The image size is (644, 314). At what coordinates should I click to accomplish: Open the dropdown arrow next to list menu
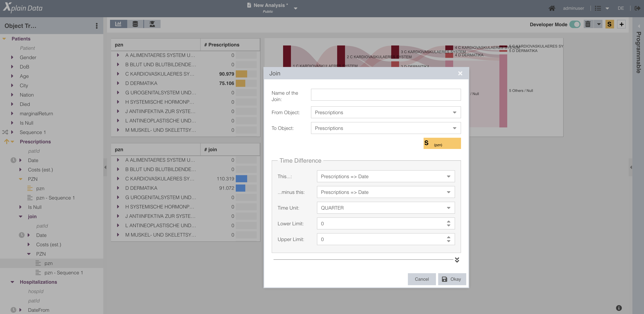coord(607,8)
